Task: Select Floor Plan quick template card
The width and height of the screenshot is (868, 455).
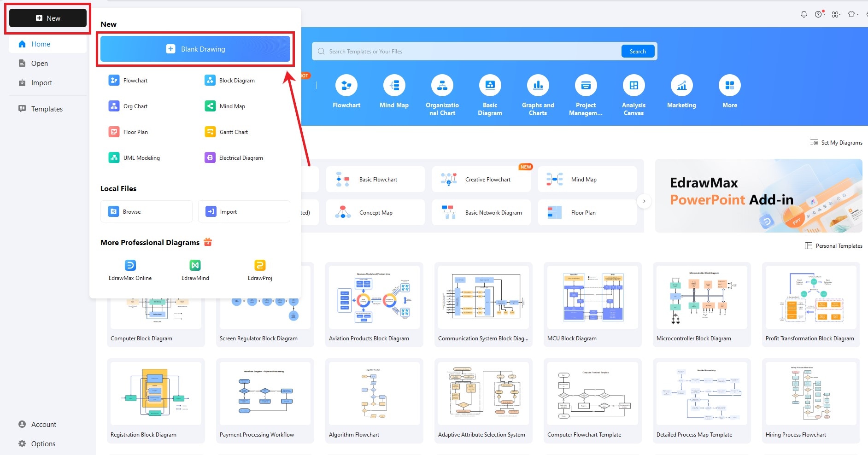Action: tap(587, 212)
